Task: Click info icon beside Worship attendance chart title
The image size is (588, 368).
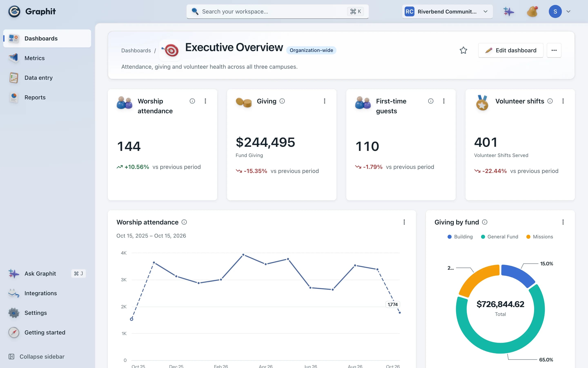Action: pos(184,222)
